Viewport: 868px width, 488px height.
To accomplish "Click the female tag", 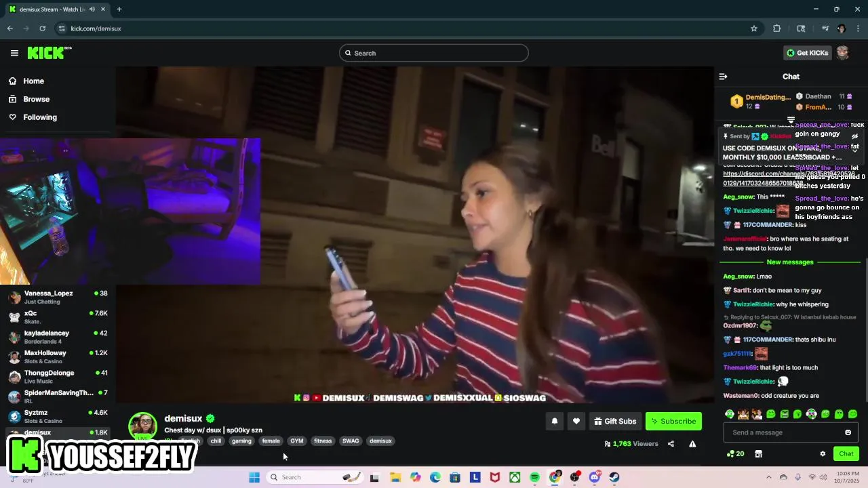I will (271, 441).
